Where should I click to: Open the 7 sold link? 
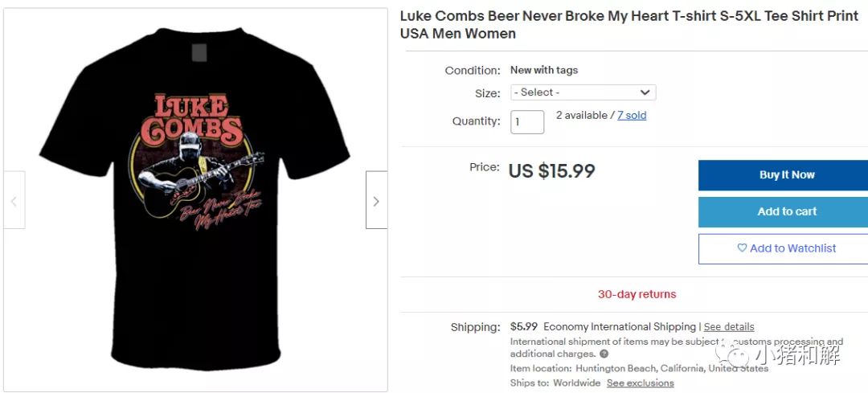click(632, 116)
